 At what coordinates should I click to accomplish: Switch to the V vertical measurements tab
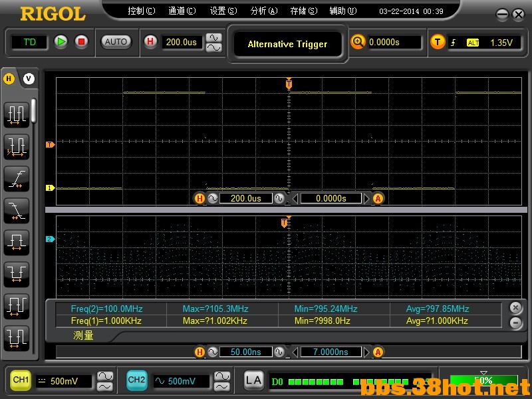coord(29,79)
